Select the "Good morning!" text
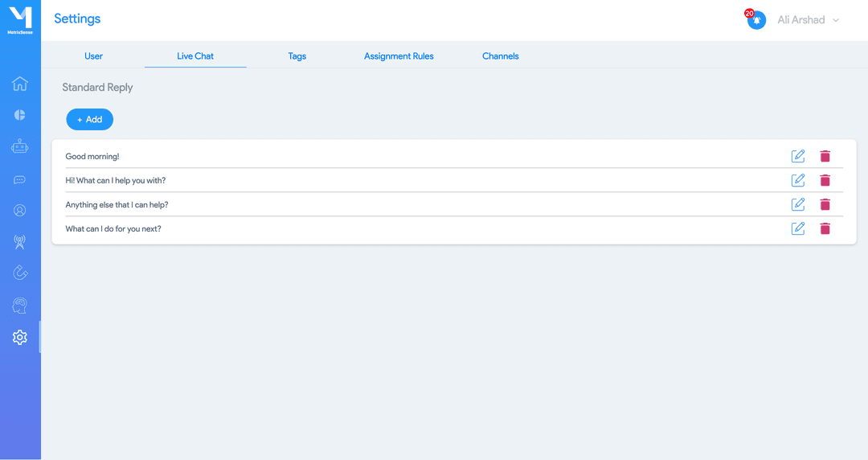Viewport: 868px width, 460px height. click(x=92, y=156)
